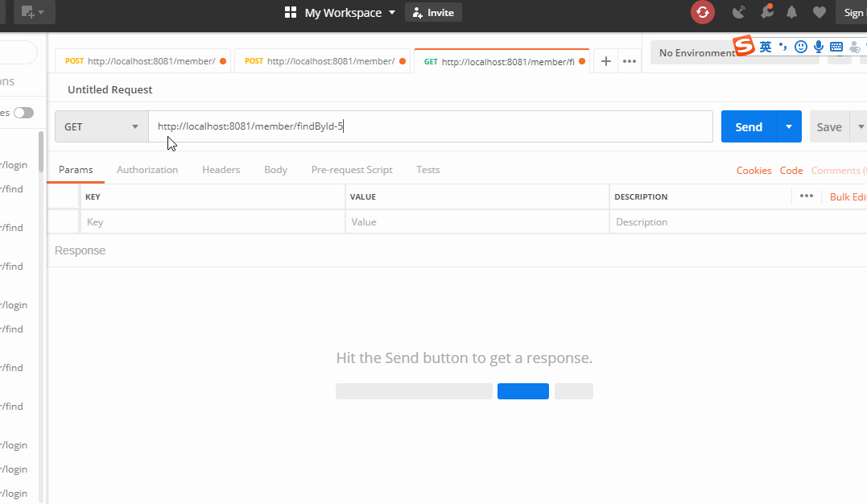867x504 pixels.
Task: Open the Authorization tab
Action: point(147,170)
